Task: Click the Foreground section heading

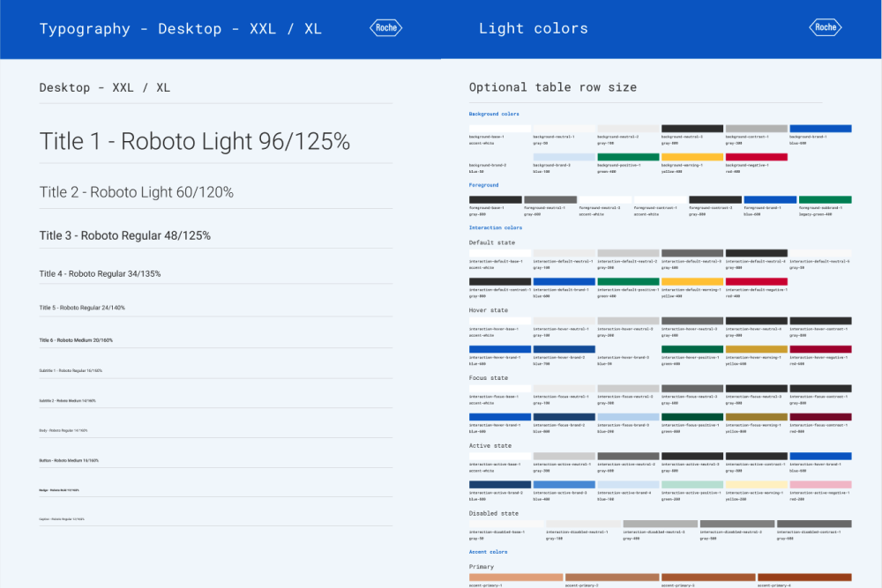Action: point(483,185)
